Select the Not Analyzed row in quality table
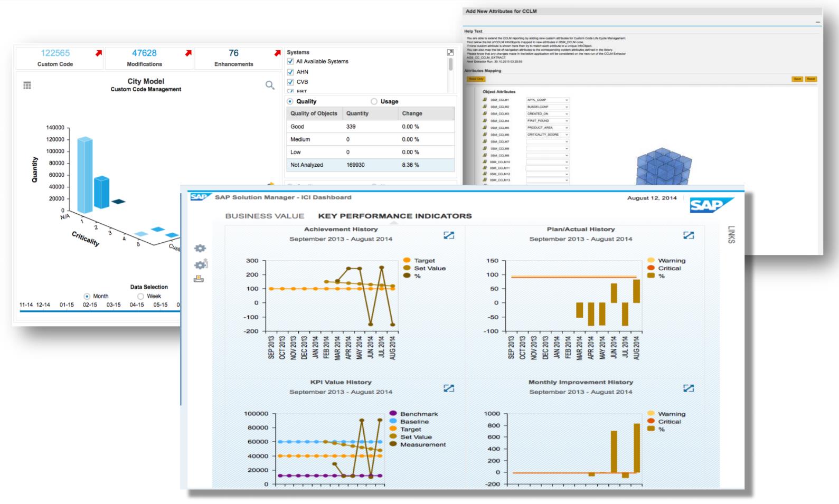This screenshot has height=504, width=839. [x=371, y=165]
